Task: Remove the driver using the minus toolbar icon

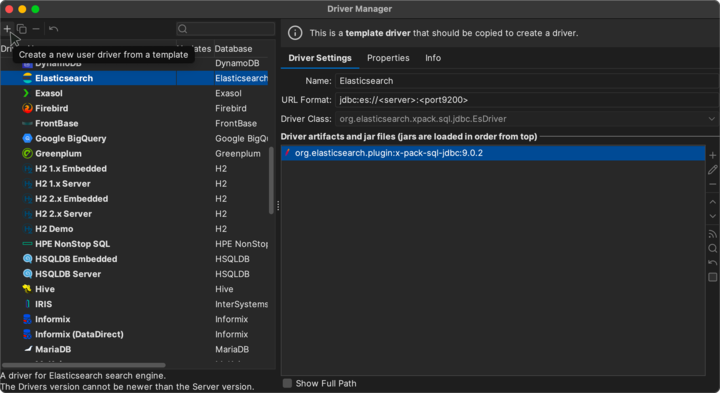Action: [x=36, y=29]
